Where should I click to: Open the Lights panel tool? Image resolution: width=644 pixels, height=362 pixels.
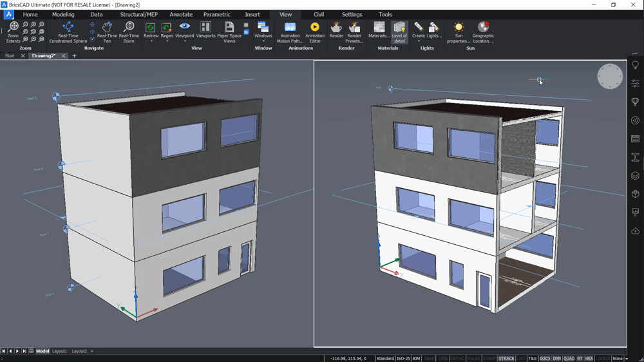pyautogui.click(x=434, y=30)
